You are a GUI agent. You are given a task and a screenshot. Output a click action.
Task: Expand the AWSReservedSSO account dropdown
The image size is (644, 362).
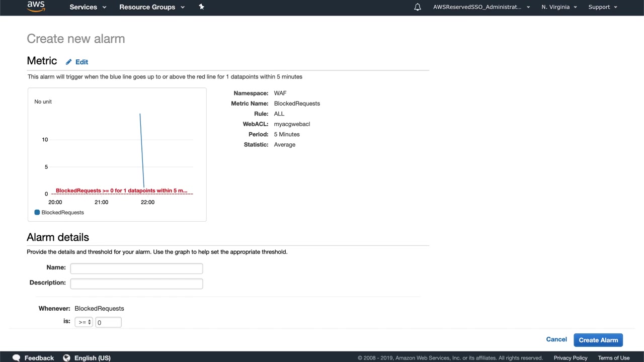click(x=481, y=7)
